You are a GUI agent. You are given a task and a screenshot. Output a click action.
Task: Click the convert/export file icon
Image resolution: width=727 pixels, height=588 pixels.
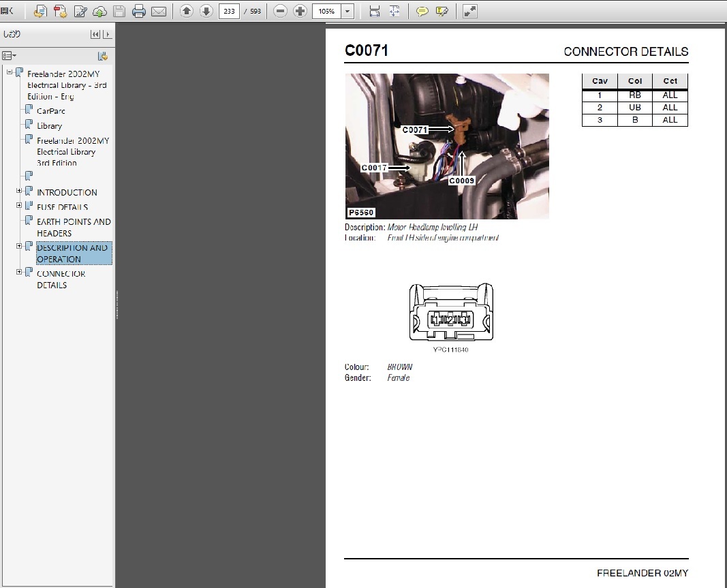[x=40, y=11]
